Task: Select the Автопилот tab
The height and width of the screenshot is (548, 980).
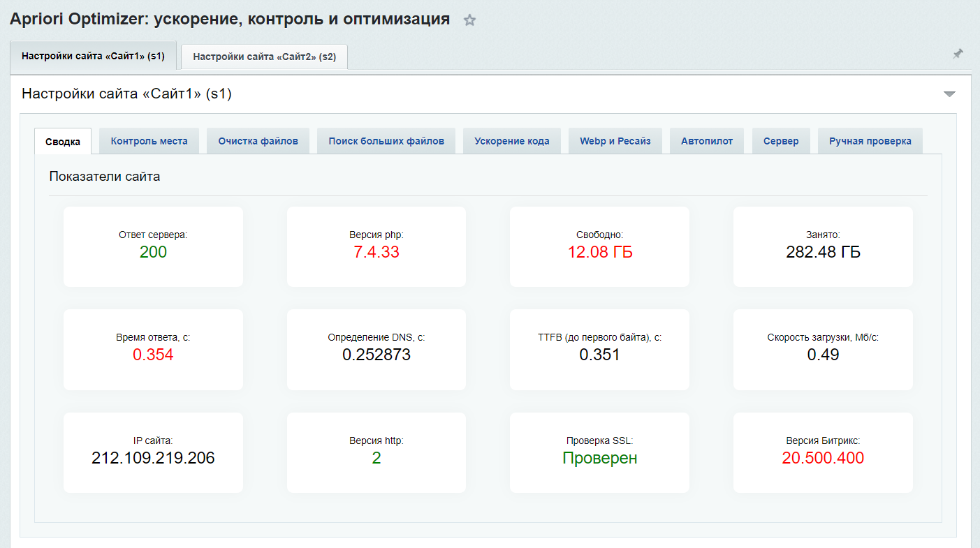Action: (707, 141)
